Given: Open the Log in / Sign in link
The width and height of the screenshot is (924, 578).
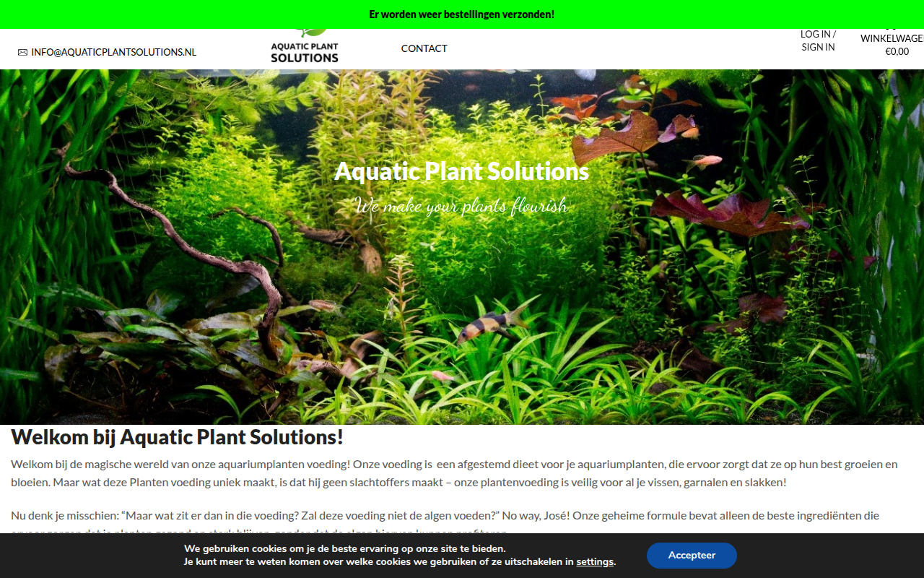Looking at the screenshot, I should pos(818,40).
